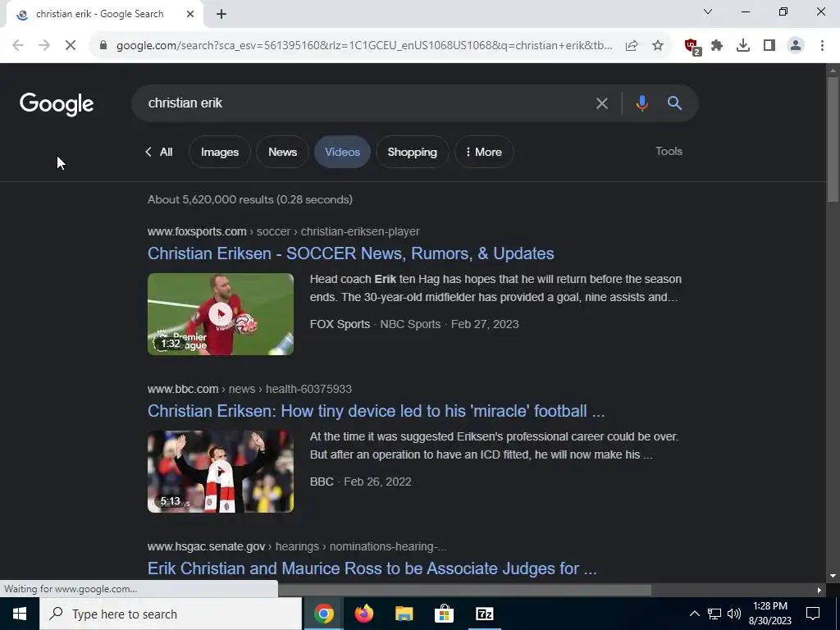Click 'BBC · Feb 26, 2022' source text
The image size is (840, 630).
[x=361, y=482]
